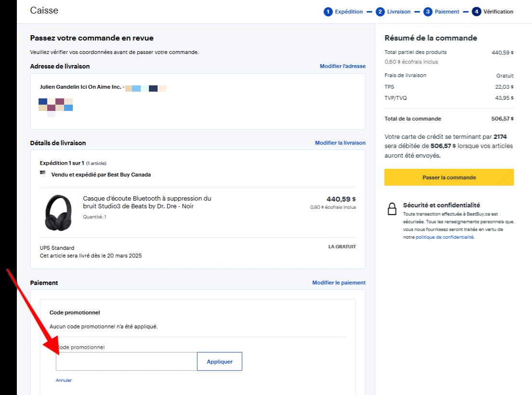Click the UPS Standard shipping method text
532x395 pixels.
click(x=57, y=248)
